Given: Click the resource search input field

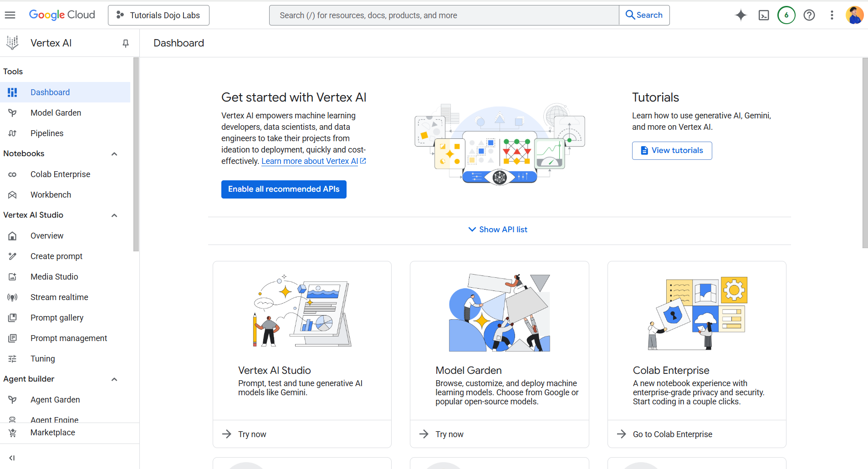Looking at the screenshot, I should [x=444, y=15].
